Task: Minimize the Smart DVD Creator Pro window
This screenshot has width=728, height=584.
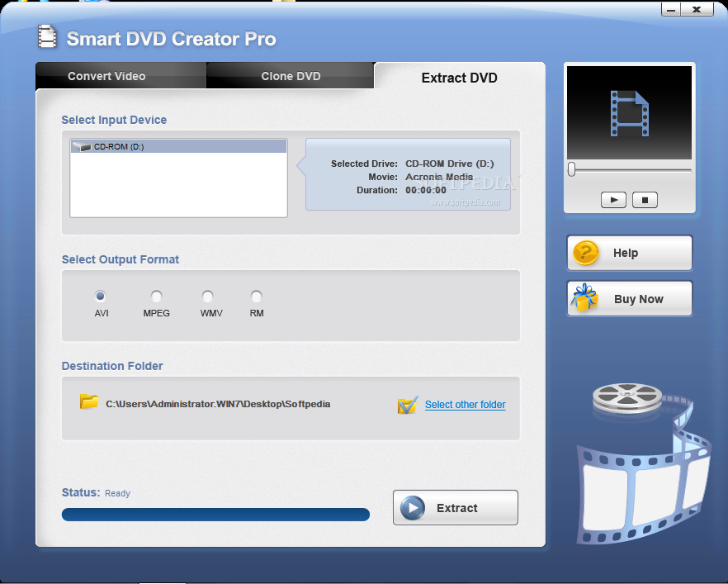Action: [671, 9]
